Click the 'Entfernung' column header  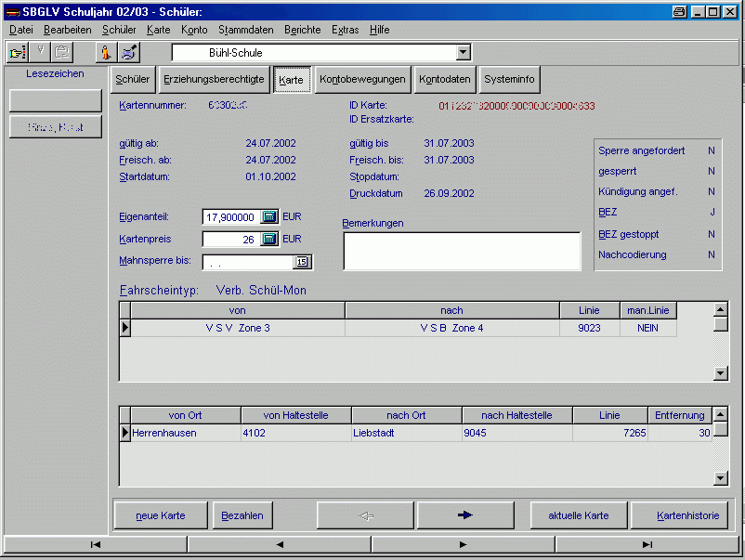pos(679,415)
